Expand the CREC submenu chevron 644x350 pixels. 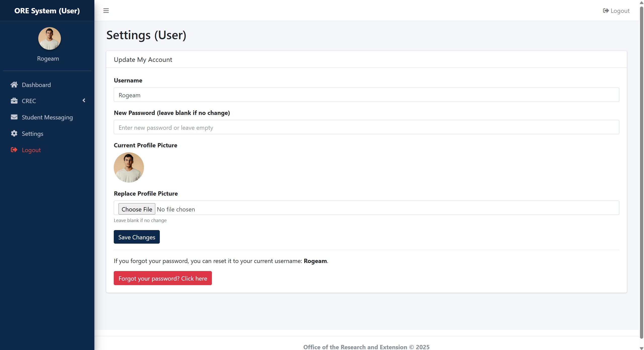point(84,101)
